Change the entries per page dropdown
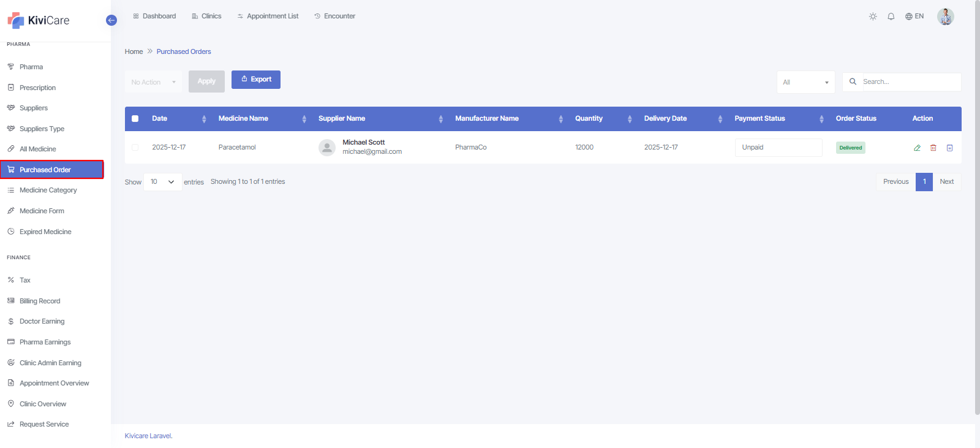The width and height of the screenshot is (980, 448). (x=162, y=182)
